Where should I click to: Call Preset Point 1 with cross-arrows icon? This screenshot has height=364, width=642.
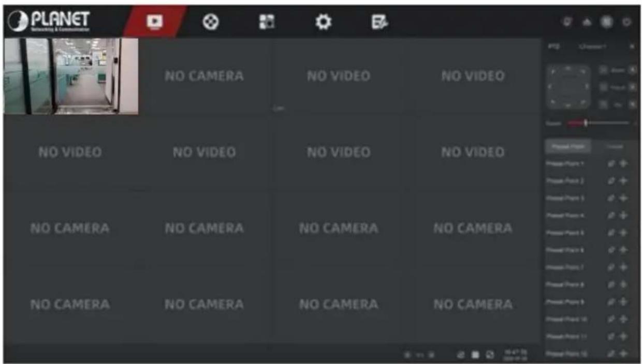click(623, 163)
